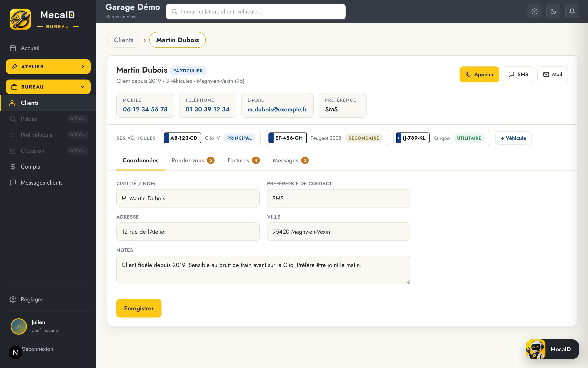Screen dimensions: 588x368
Task: Select vehicle plate AB-123-CD Clio IV
Action: (x=210, y=138)
